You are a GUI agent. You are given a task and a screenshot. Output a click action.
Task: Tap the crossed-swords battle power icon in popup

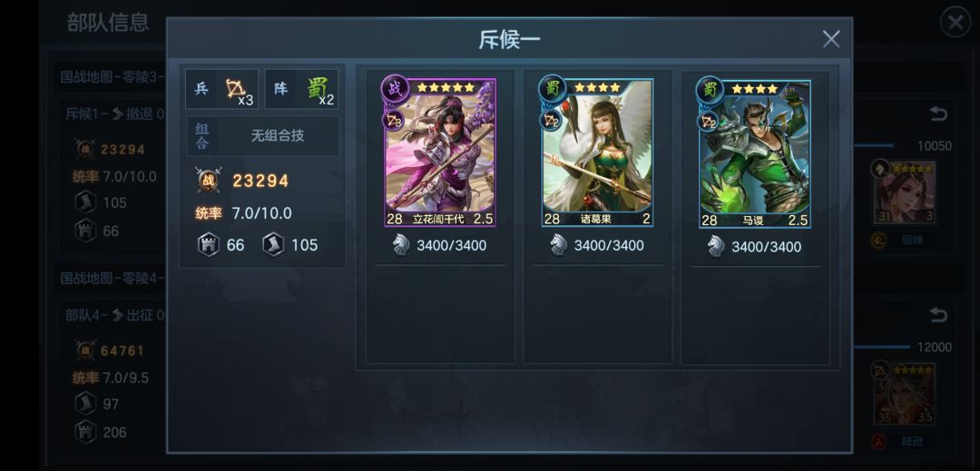click(208, 181)
